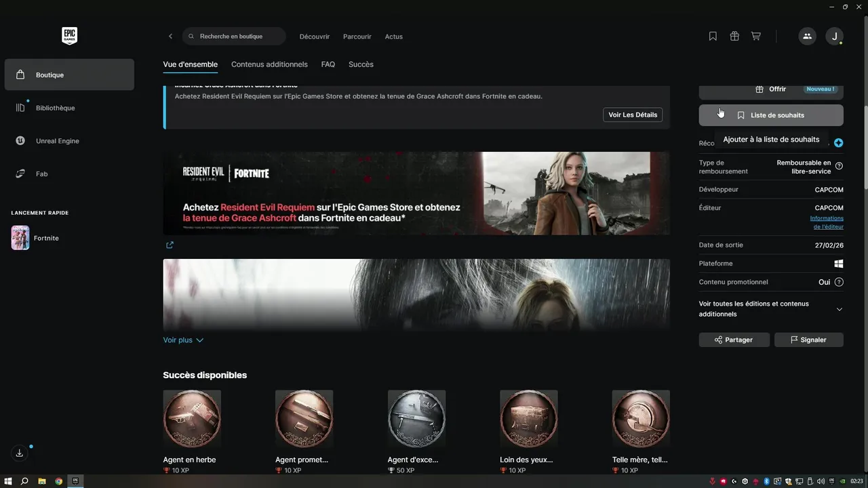The image size is (868, 488).
Task: Open Fab in the sidebar
Action: coord(69,174)
